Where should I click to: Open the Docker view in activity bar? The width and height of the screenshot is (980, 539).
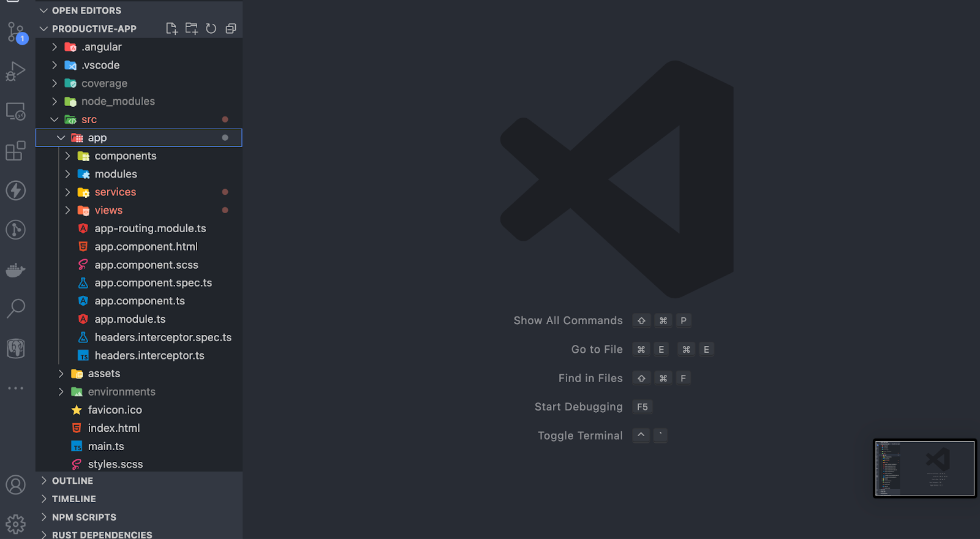[16, 269]
